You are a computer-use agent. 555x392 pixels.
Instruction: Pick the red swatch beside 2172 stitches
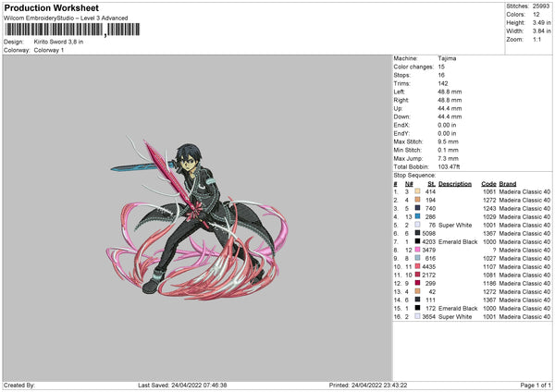(417, 275)
